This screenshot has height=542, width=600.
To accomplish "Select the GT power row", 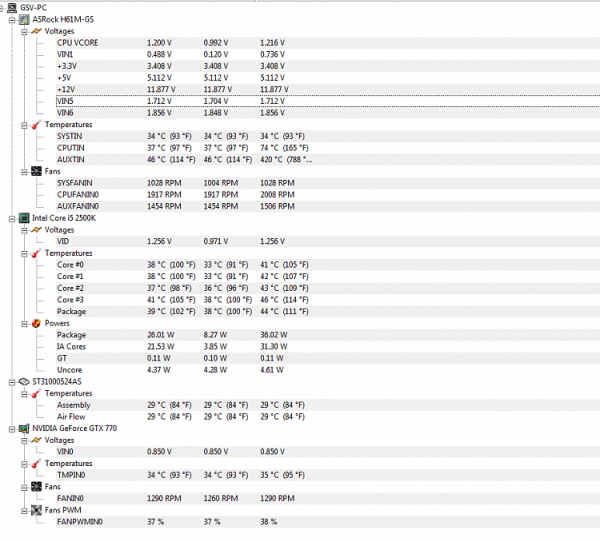I will pyautogui.click(x=328, y=358).
